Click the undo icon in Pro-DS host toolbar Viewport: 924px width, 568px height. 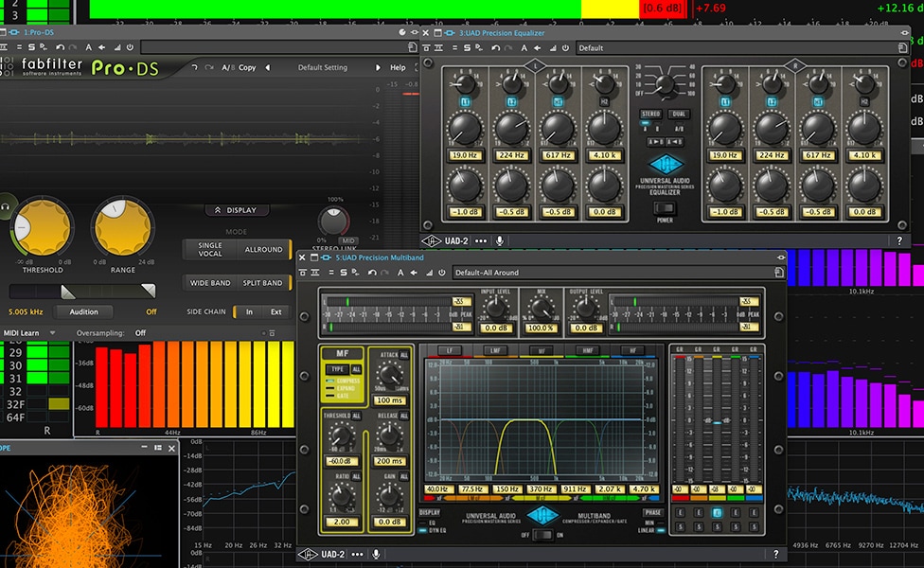coord(60,47)
